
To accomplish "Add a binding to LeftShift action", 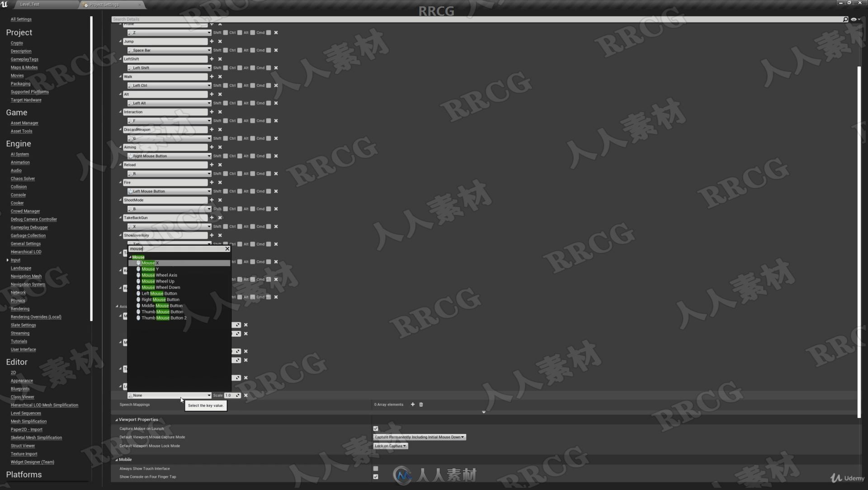I will (212, 59).
